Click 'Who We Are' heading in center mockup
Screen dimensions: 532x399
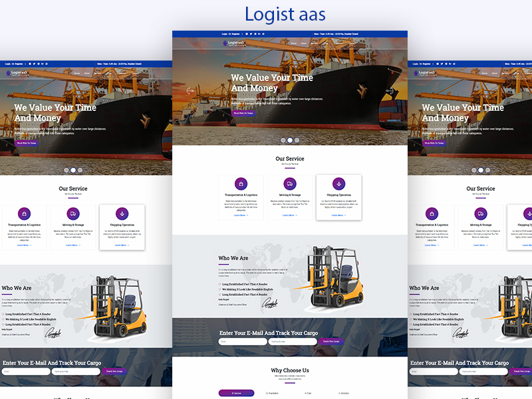(233, 258)
